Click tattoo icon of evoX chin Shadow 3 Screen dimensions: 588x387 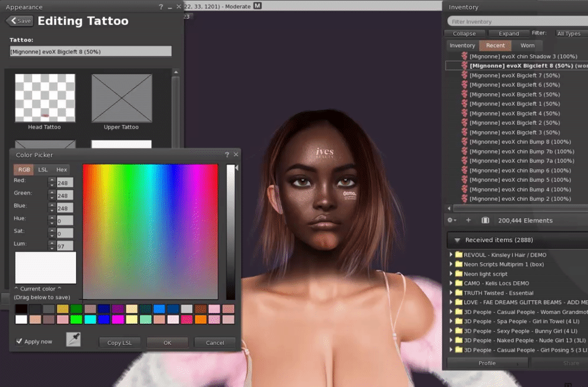(465, 56)
